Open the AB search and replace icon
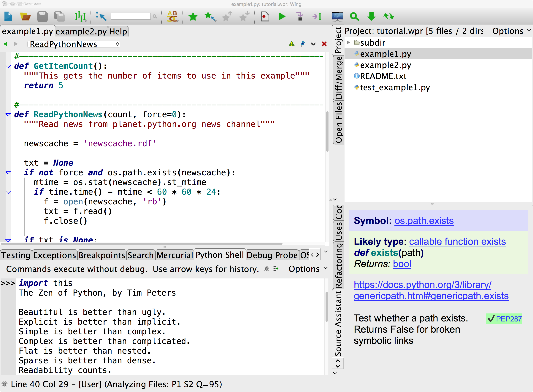Image resolution: width=533 pixels, height=392 pixels. (x=172, y=16)
